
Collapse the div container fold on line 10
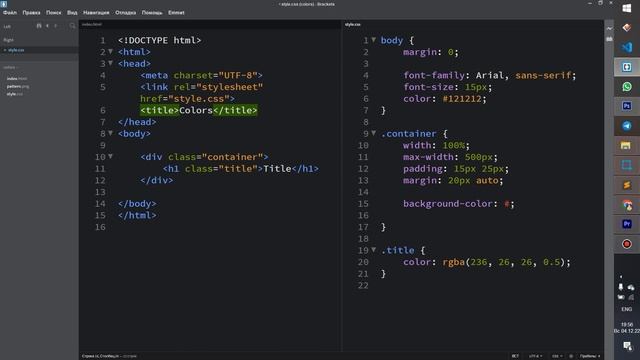point(110,156)
